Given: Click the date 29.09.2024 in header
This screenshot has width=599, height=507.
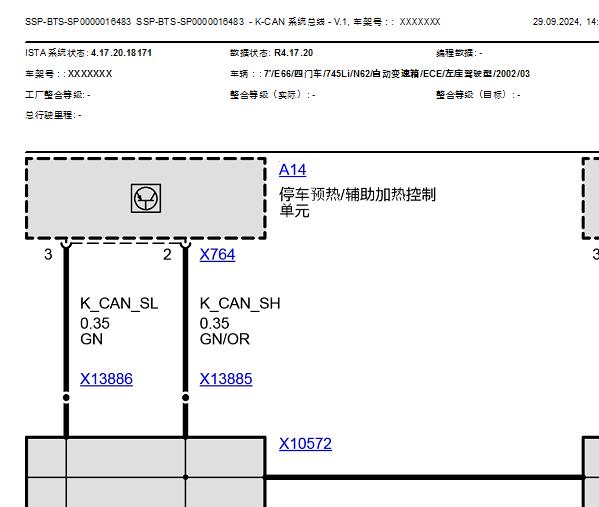Looking at the screenshot, I should coord(556,22).
